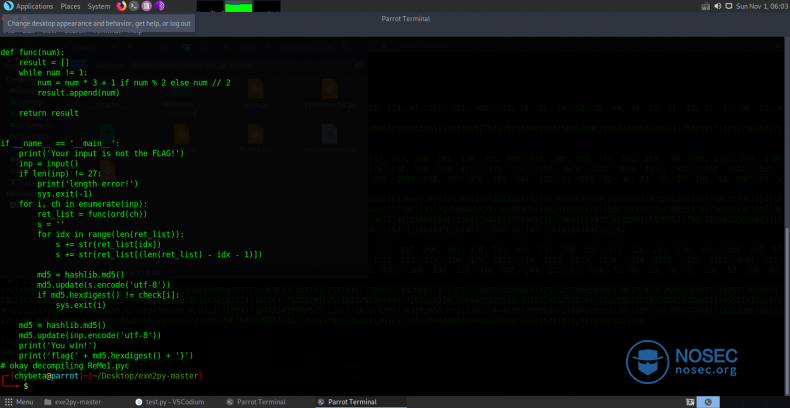Click the line 'while num != 1:'
The image size is (790, 408).
click(53, 72)
